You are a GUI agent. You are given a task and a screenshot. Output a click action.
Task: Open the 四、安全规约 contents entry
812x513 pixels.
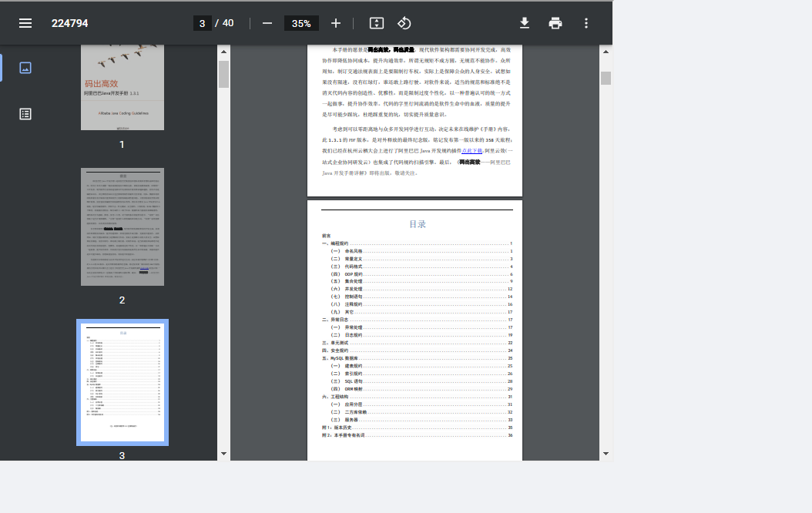tap(417, 350)
